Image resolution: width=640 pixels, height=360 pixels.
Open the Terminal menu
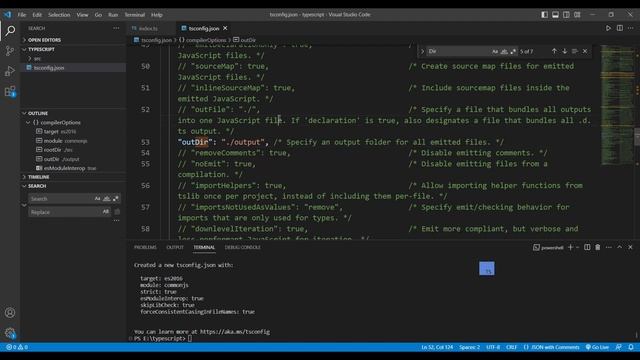pyautogui.click(x=135, y=15)
